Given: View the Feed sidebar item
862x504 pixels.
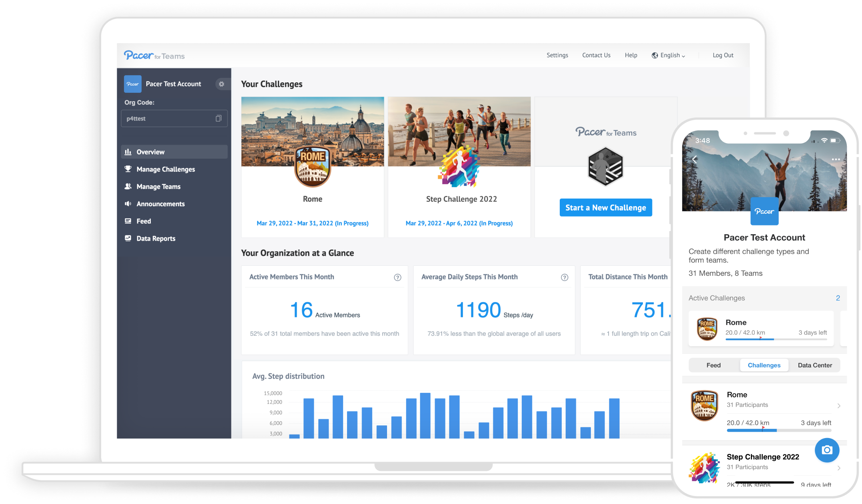Looking at the screenshot, I should pos(144,221).
